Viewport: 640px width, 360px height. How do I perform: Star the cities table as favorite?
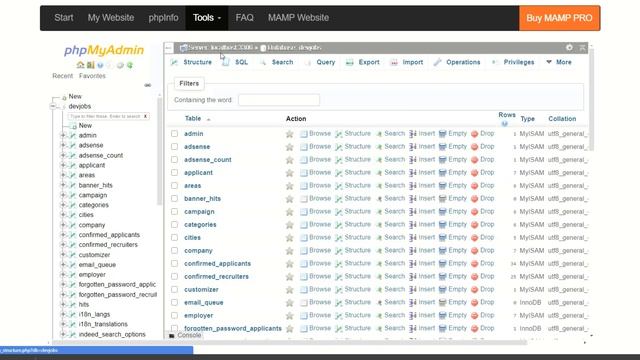point(289,238)
